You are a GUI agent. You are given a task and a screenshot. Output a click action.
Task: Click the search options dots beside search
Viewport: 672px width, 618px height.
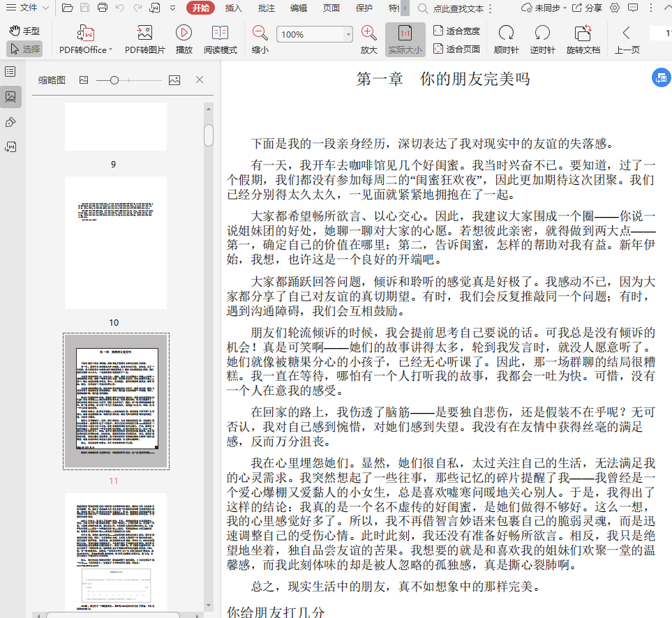[x=491, y=8]
